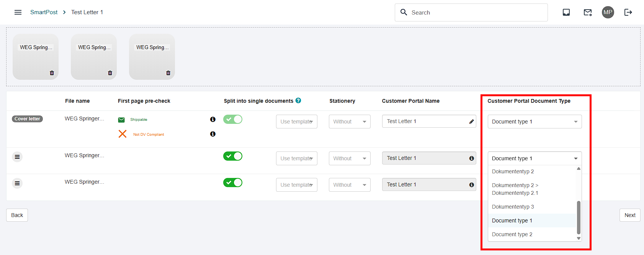Click Customer Portal Document Type header

tap(529, 101)
